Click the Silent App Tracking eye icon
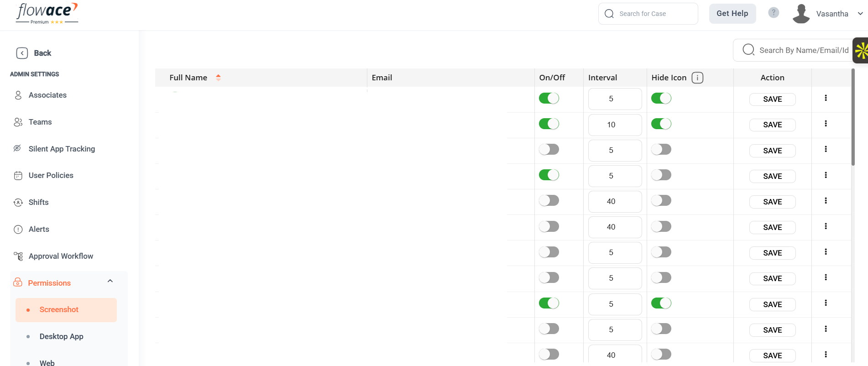 (18, 149)
